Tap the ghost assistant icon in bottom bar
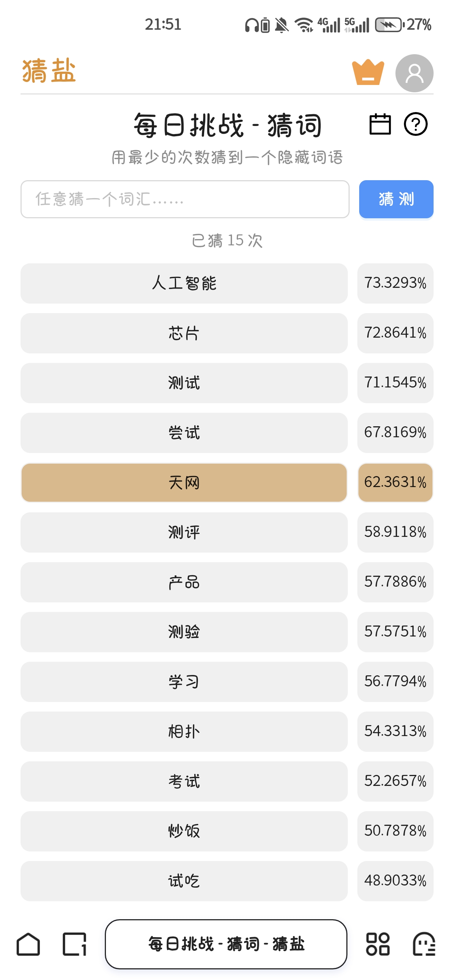 (424, 944)
